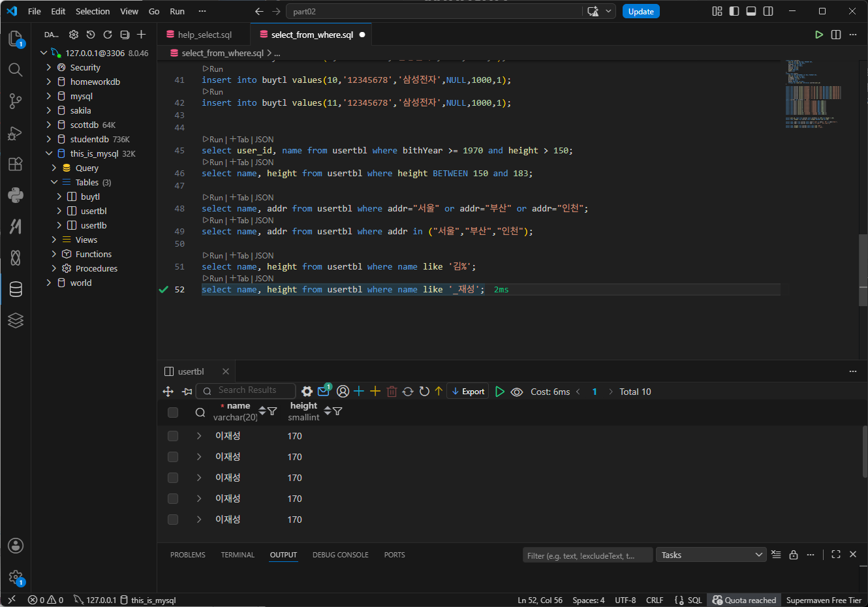Filter the name column with funnel icon
Viewport: 868px width, 607px height.
tap(272, 411)
